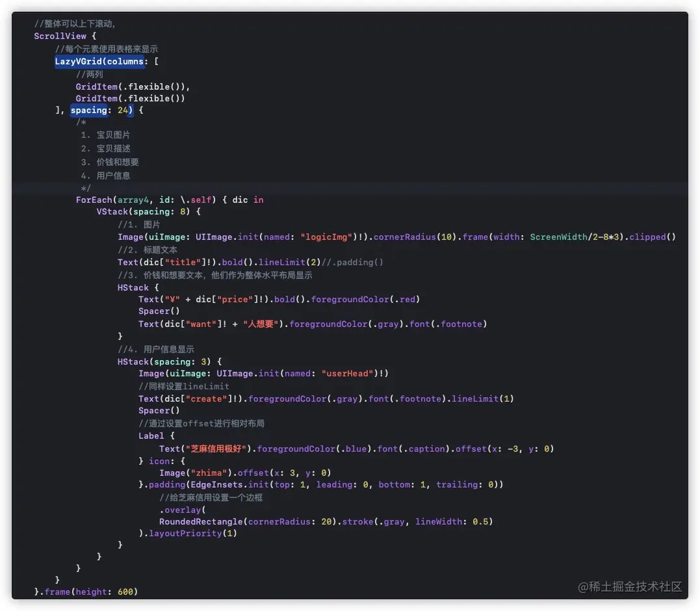Click the comment //1. 图片

click(x=139, y=224)
